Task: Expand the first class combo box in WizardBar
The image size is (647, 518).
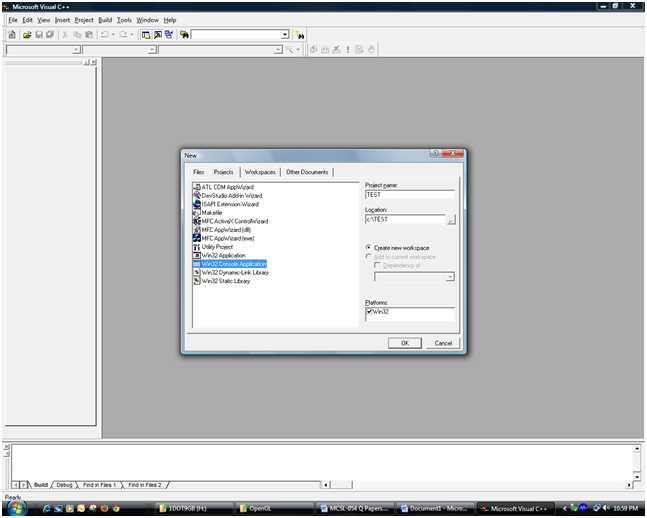Action: tap(77, 49)
